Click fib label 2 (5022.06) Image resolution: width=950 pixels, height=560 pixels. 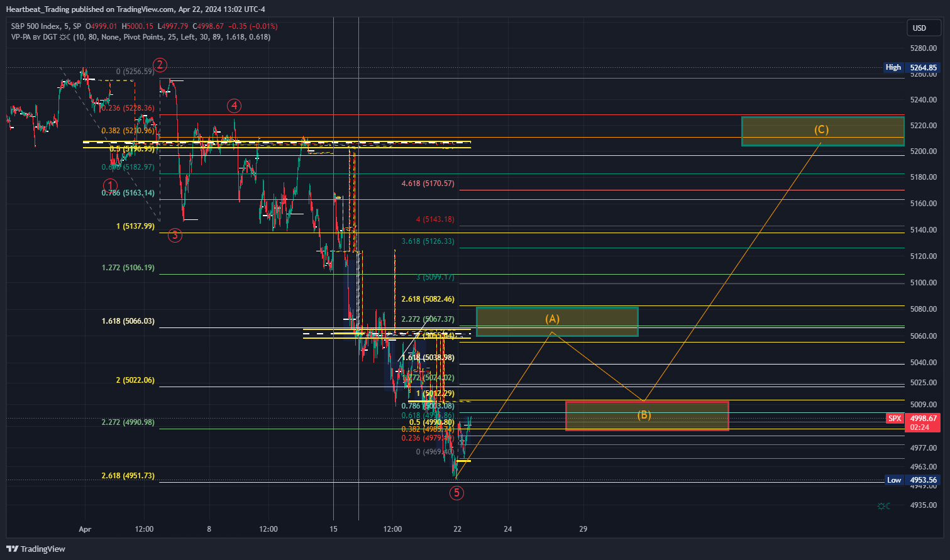(135, 380)
